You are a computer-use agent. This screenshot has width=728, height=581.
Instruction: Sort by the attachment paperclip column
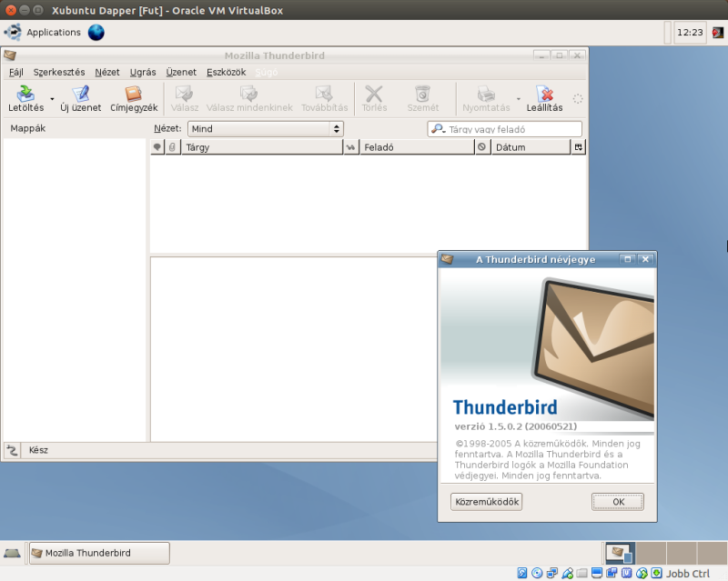pyautogui.click(x=173, y=147)
